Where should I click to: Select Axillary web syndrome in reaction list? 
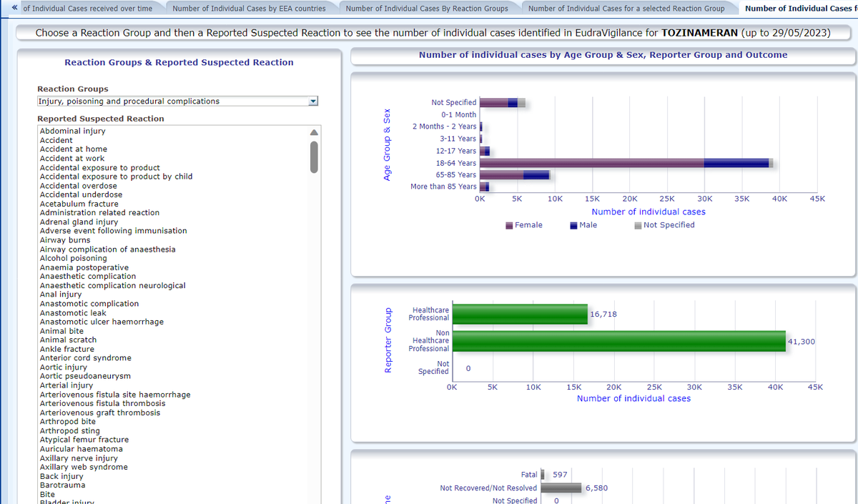(84, 468)
